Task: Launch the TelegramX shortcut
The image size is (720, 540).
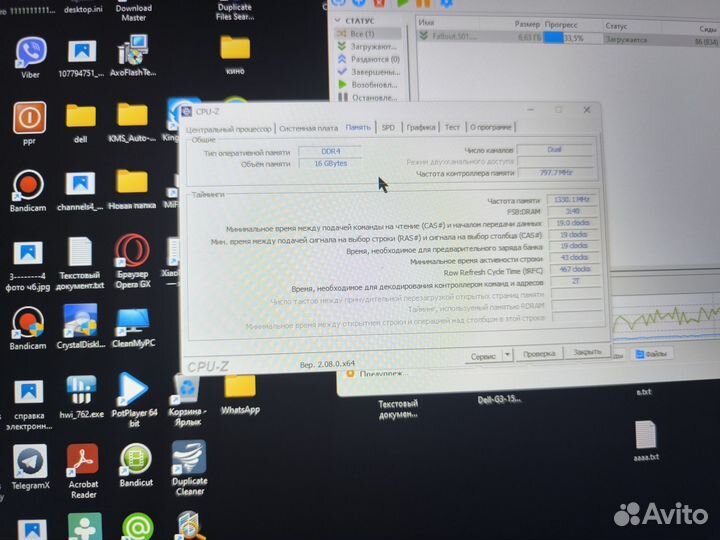Action: 30,467
